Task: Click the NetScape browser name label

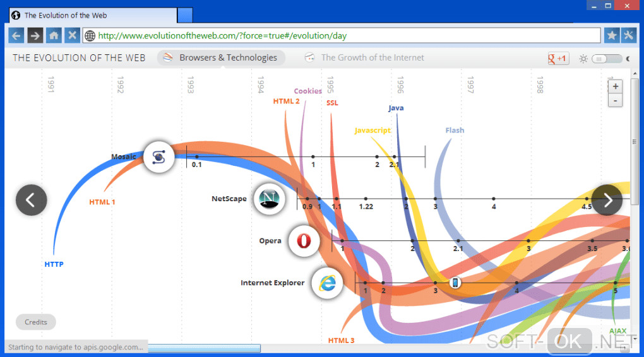Action: click(x=229, y=199)
